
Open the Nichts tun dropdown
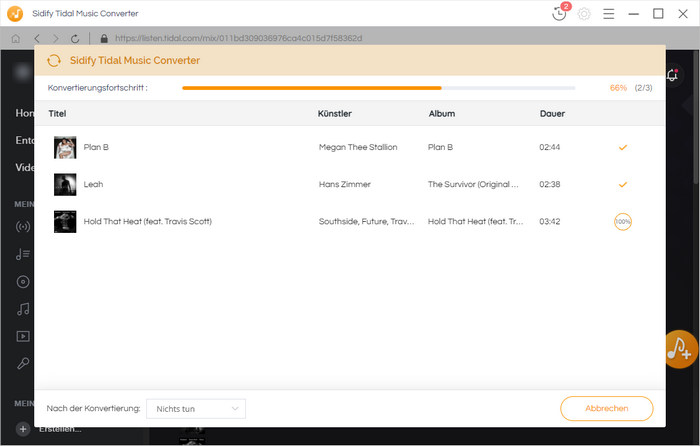pyautogui.click(x=196, y=408)
